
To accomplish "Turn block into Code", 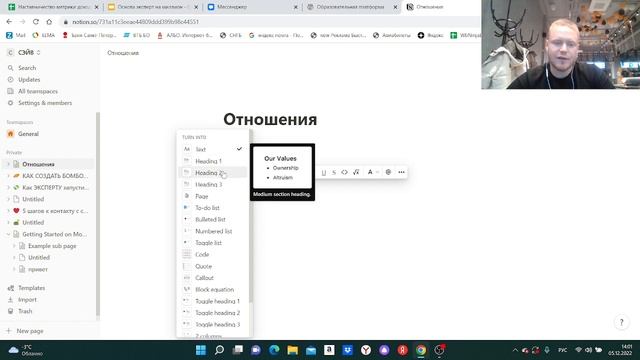I will point(213,254).
